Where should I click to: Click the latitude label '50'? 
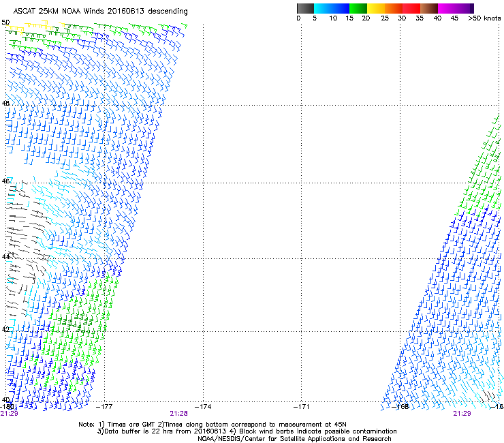[x=5, y=22]
